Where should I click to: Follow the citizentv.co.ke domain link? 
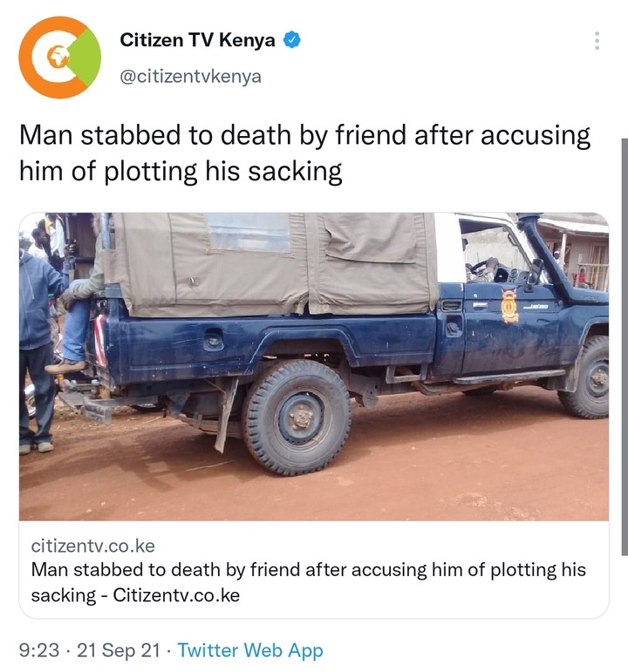coord(93,546)
